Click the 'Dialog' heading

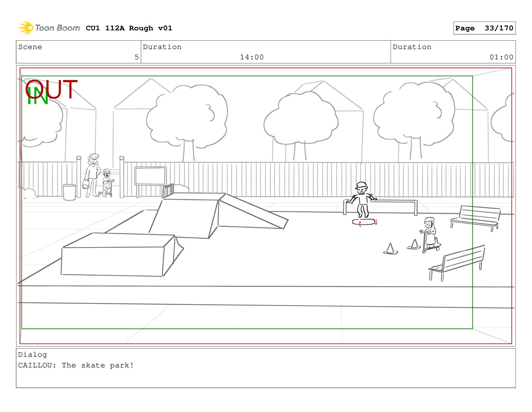32,355
